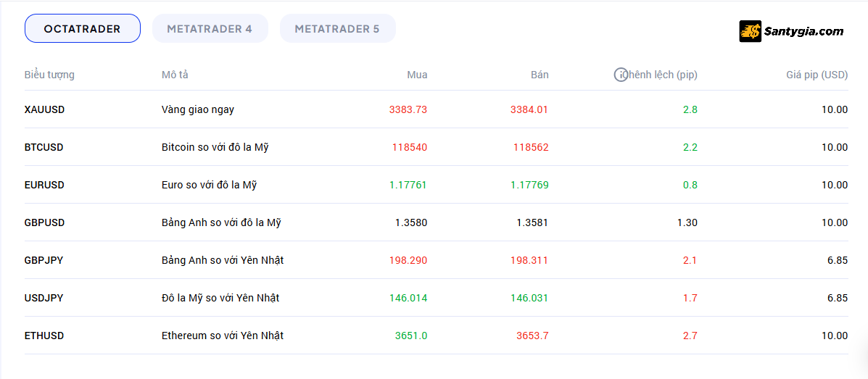Viewport: 868px width, 379px height.
Task: Select the GBPJPY symbol
Action: (44, 260)
